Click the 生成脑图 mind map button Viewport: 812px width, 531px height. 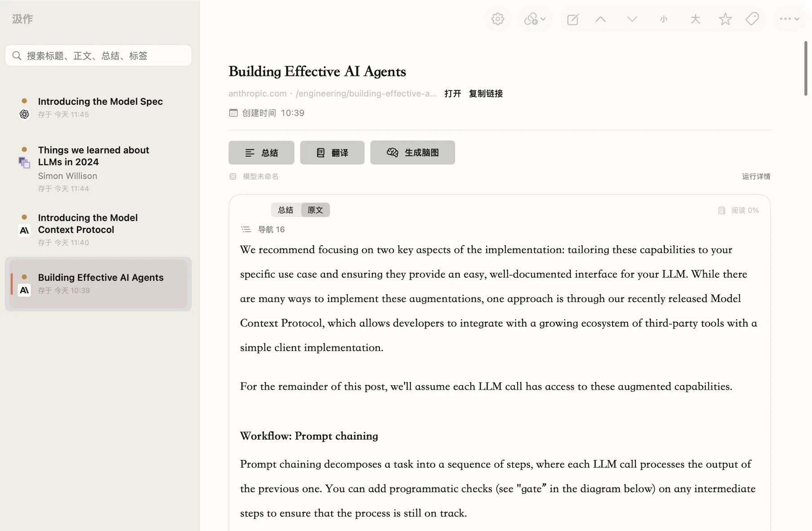tap(412, 153)
